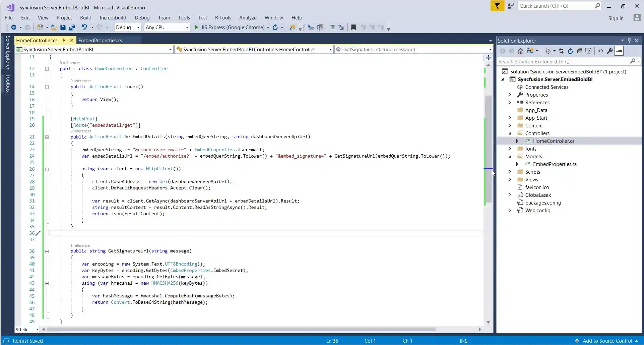
Task: Click the Undo arrow icon
Action: click(x=84, y=27)
